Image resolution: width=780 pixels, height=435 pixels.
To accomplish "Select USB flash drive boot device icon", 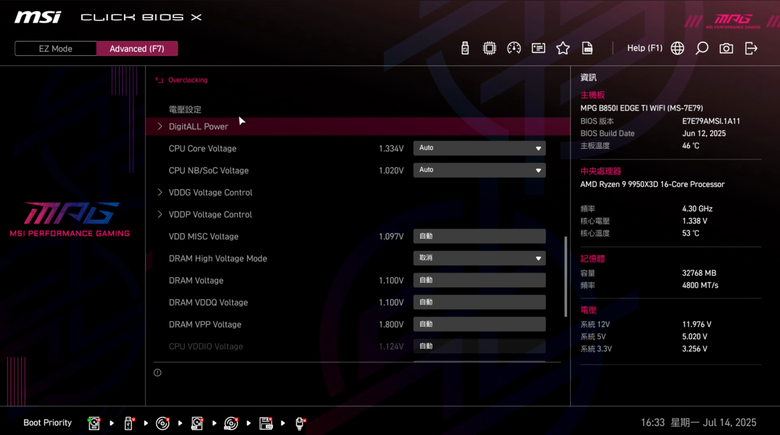I will pos(128,423).
